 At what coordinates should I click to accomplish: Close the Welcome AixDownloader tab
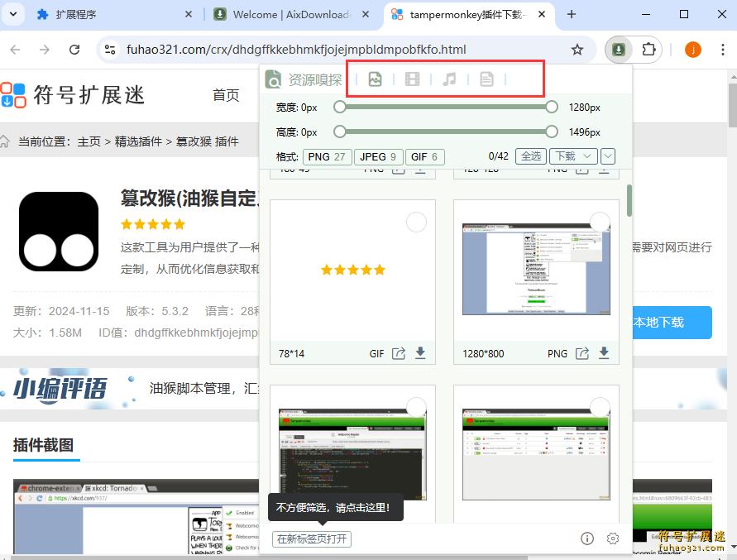[x=366, y=15]
